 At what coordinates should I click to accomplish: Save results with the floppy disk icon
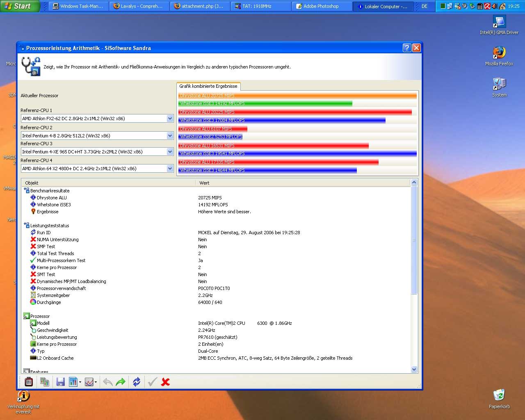point(60,382)
